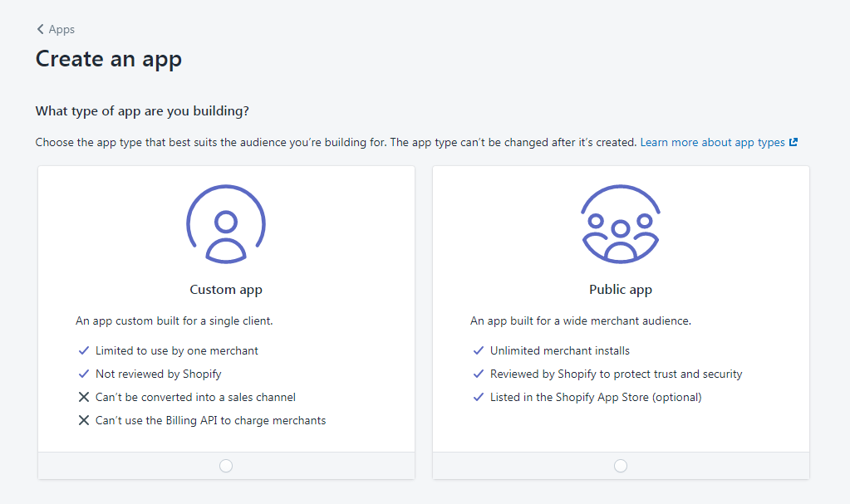Click the Public app group icon
This screenshot has height=504, width=850.
click(620, 223)
